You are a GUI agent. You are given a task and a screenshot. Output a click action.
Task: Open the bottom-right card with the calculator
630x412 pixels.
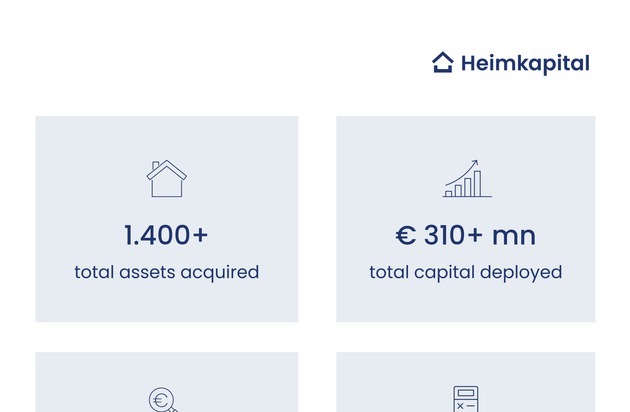point(466,385)
